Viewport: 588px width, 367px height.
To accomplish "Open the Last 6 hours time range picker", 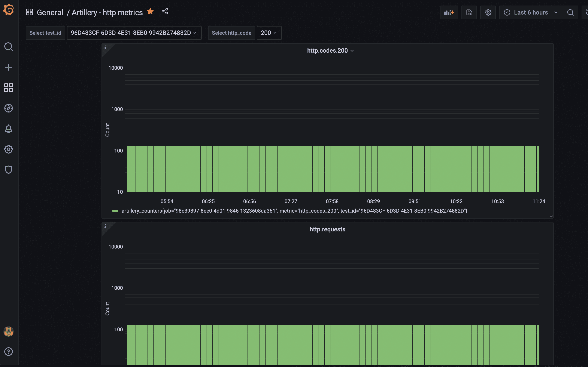I will (x=530, y=12).
